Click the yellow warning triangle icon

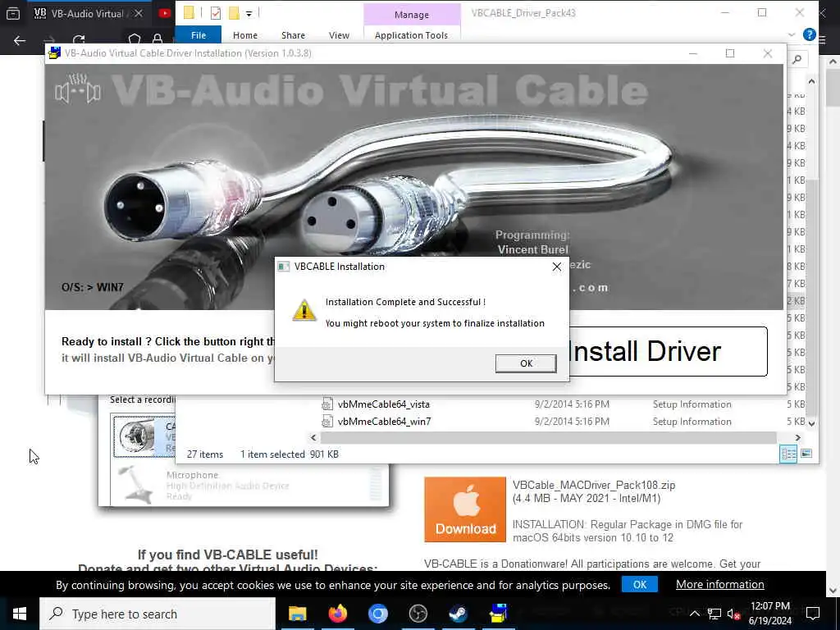(x=304, y=310)
